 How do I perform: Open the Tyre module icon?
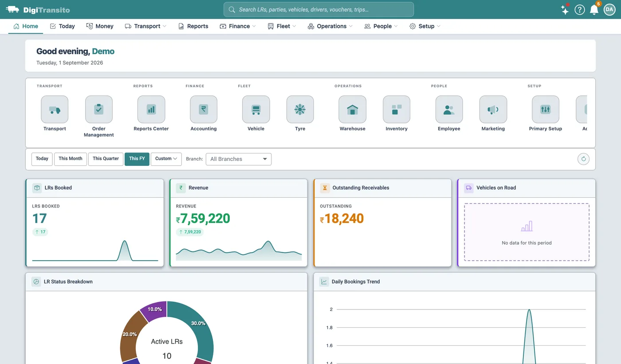click(300, 110)
